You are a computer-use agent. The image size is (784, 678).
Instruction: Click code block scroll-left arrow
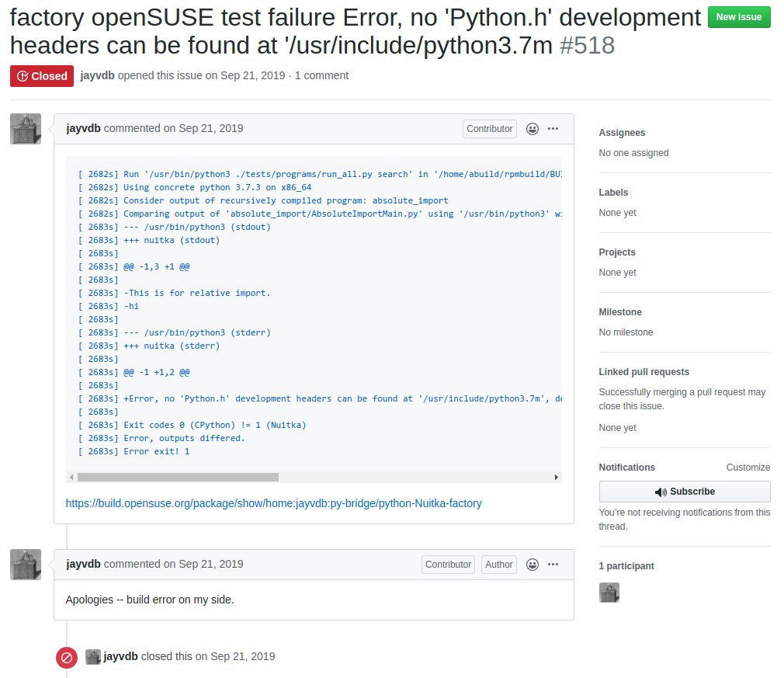coord(71,478)
